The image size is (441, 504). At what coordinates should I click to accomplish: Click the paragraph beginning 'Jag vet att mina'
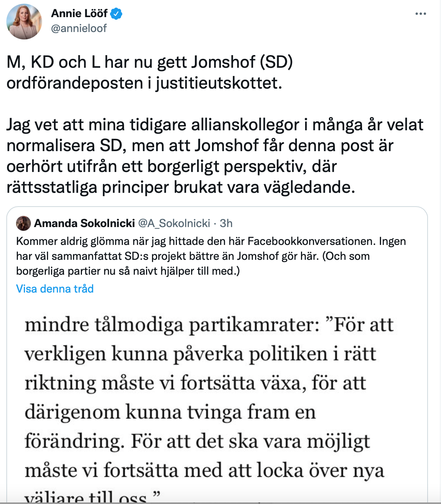click(215, 156)
